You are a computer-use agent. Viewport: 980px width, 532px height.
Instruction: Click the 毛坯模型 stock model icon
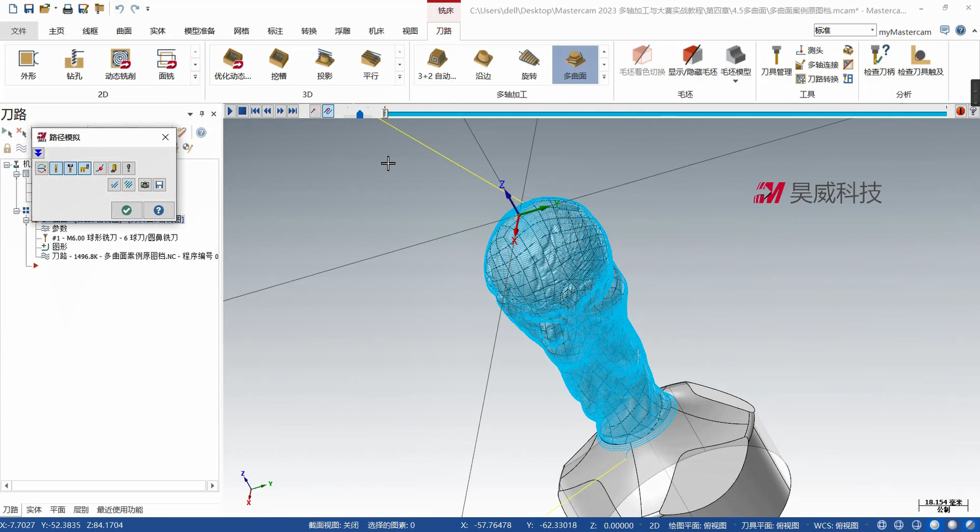[x=735, y=62]
